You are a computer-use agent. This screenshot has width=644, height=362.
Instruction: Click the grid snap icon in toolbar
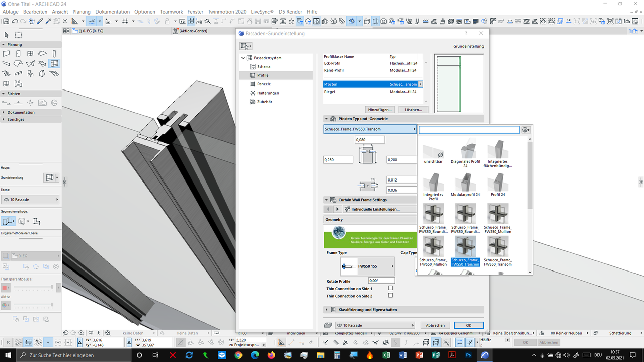pos(125,21)
